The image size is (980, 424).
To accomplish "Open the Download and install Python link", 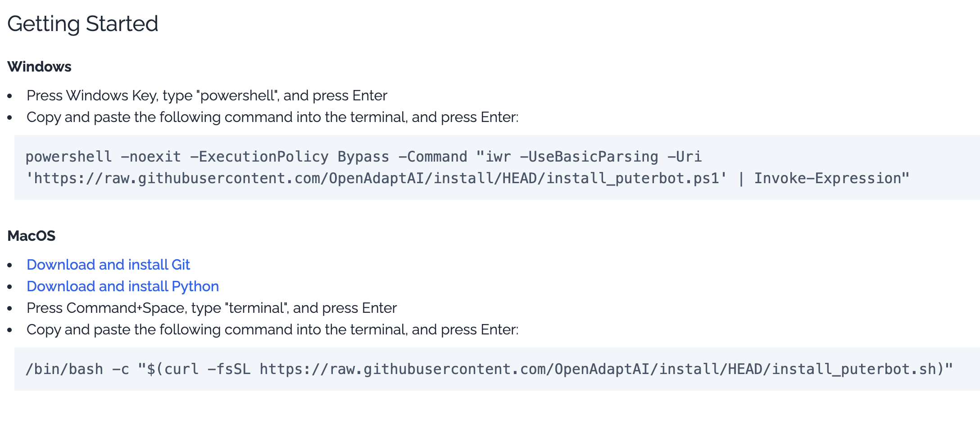I will pyautogui.click(x=122, y=286).
